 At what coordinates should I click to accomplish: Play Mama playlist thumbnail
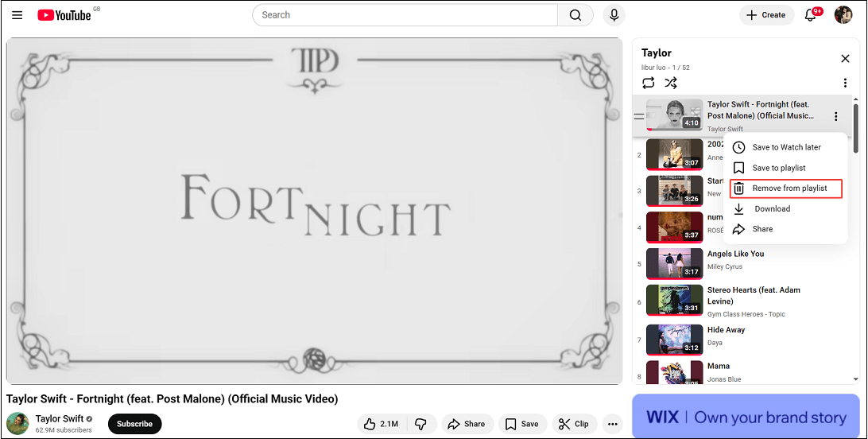tap(674, 372)
